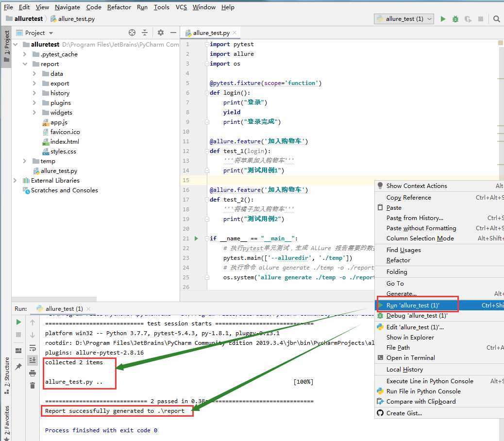Choose Open in Terminal in context menu
Screen dimensions: 504x441
(x=439, y=358)
